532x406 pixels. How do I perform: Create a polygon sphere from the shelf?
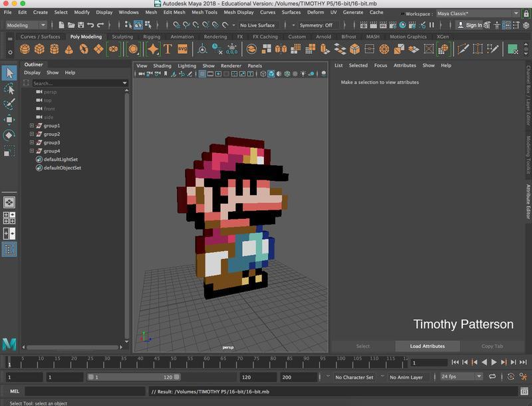click(x=25, y=49)
